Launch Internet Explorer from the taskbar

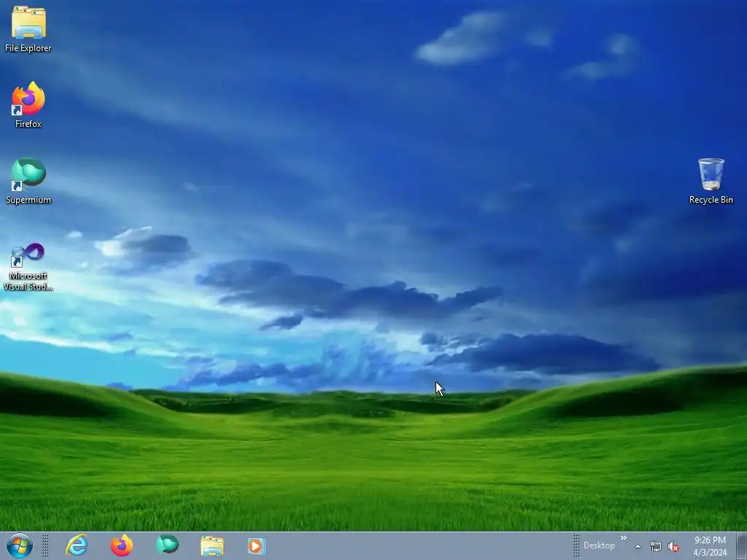click(x=77, y=545)
